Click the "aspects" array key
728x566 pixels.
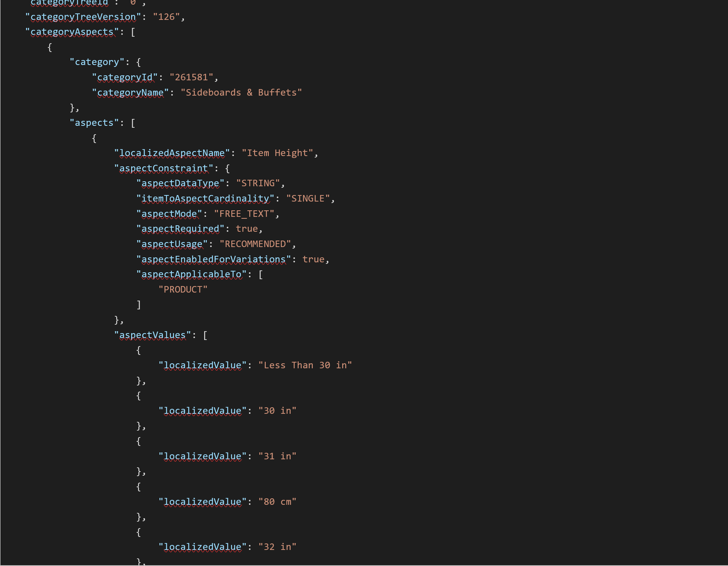click(94, 123)
